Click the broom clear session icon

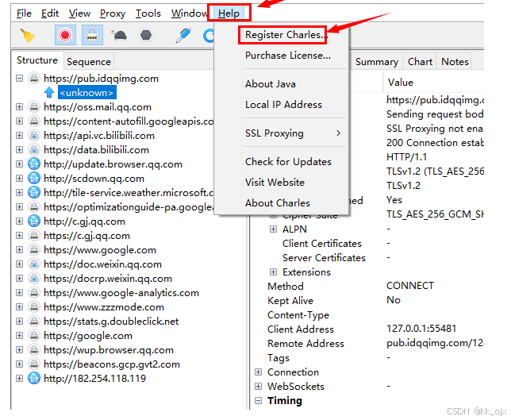(27, 35)
